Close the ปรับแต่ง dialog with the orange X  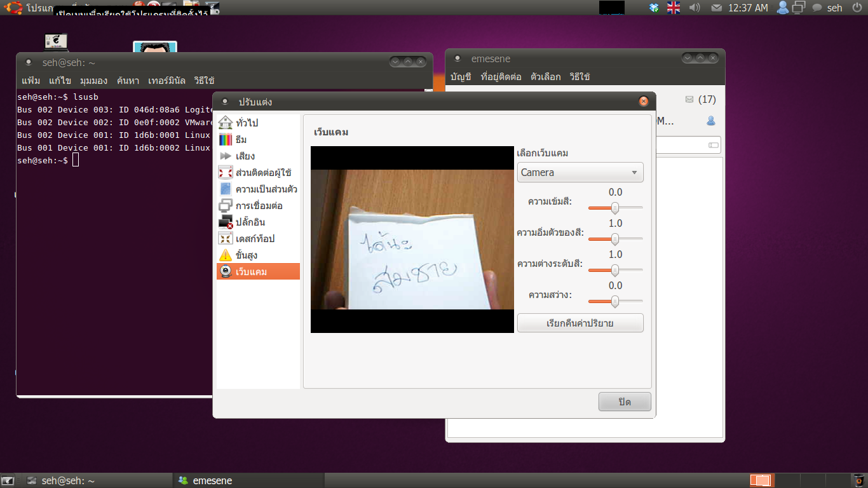pyautogui.click(x=644, y=102)
